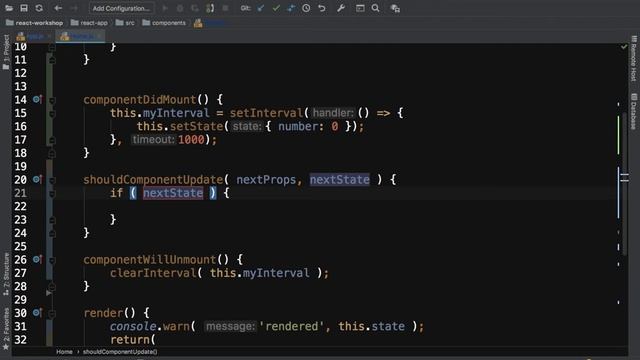
Task: Click the Attach debugger icon in the toolbar
Action: pos(210,8)
